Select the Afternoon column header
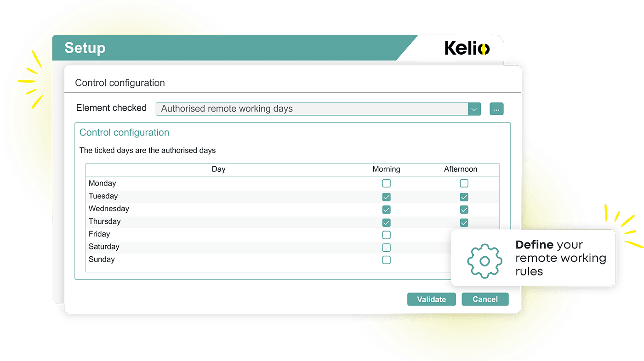The image size is (644, 361). coord(461,169)
